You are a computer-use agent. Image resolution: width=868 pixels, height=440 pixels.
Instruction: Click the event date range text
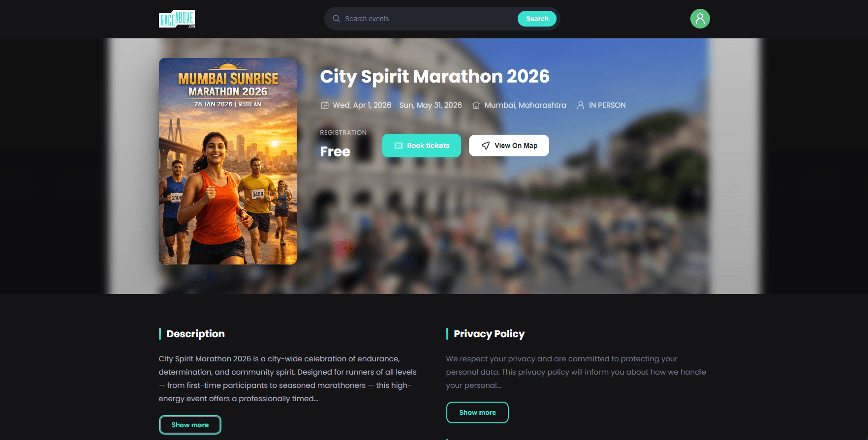397,105
